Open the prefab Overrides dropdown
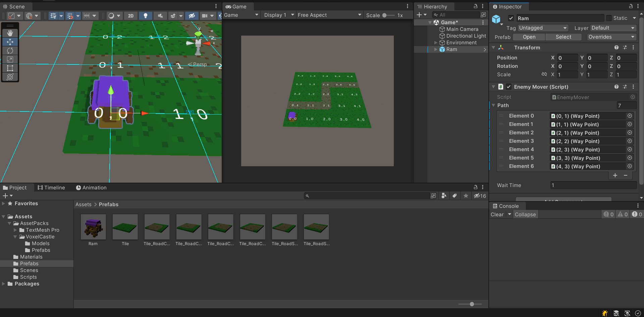The height and width of the screenshot is (317, 644). [612, 37]
